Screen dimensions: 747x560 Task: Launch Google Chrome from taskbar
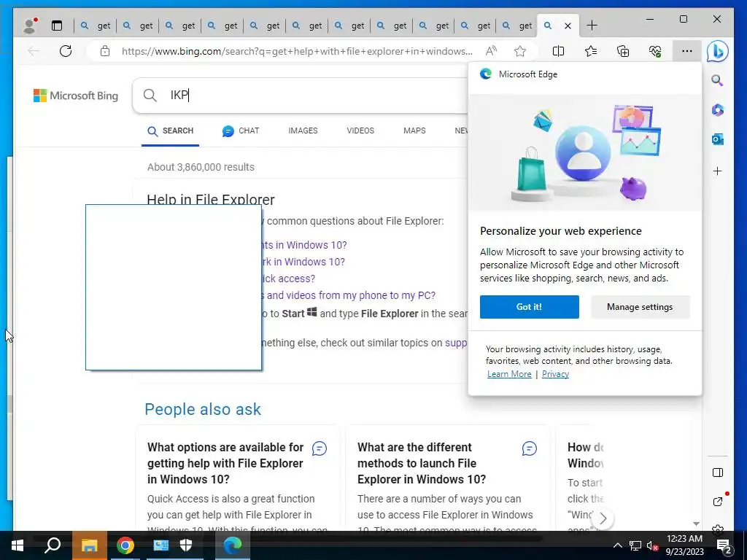125,545
